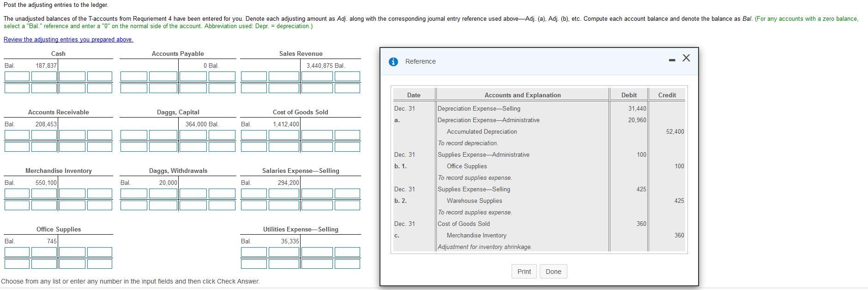Select Cost of Goods Sold second-row debit amount field
Screen dimensions: 868x290
coord(284,147)
